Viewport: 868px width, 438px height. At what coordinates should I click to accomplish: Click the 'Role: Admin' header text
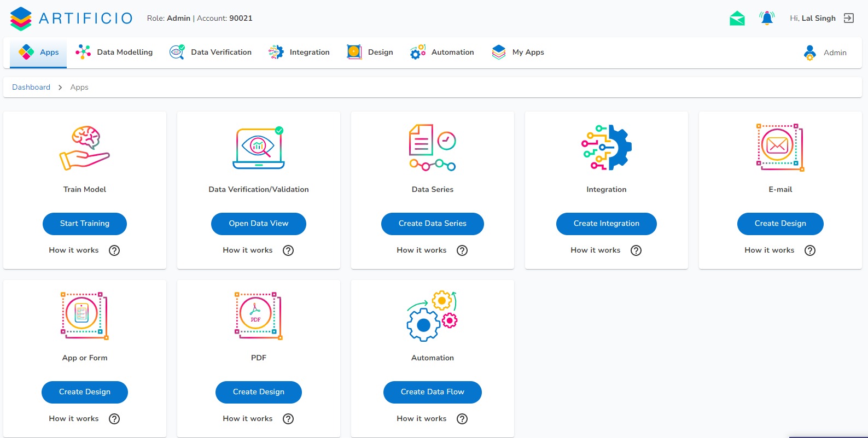click(168, 18)
